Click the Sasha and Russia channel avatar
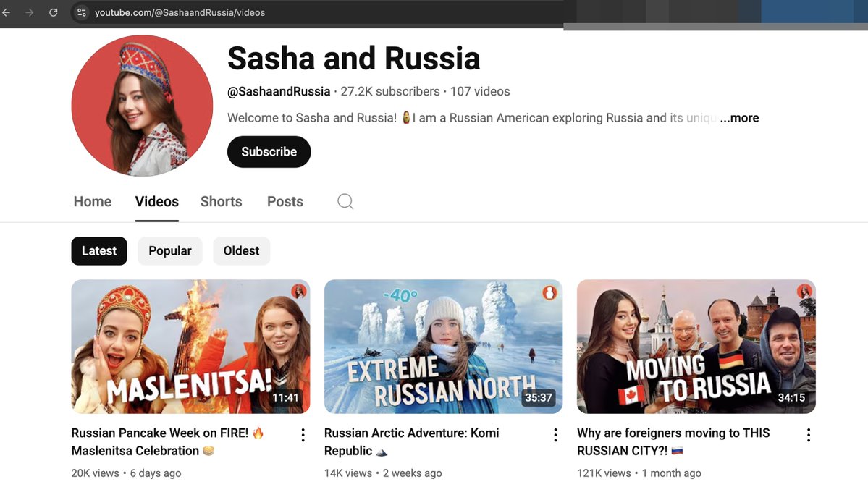The height and width of the screenshot is (487, 868). click(x=142, y=106)
